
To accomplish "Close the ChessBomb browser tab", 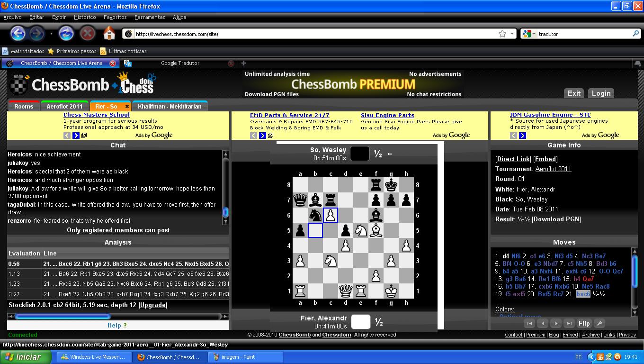I will pyautogui.click(x=113, y=63).
